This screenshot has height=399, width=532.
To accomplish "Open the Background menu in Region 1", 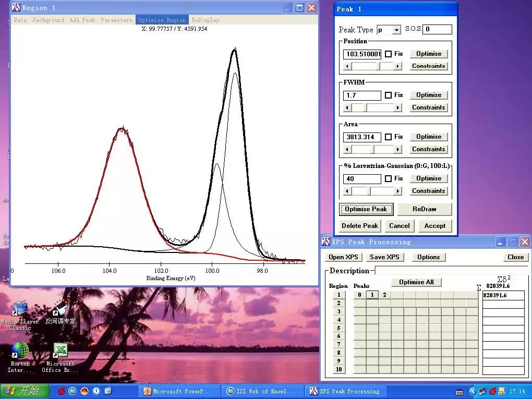I will pyautogui.click(x=48, y=20).
